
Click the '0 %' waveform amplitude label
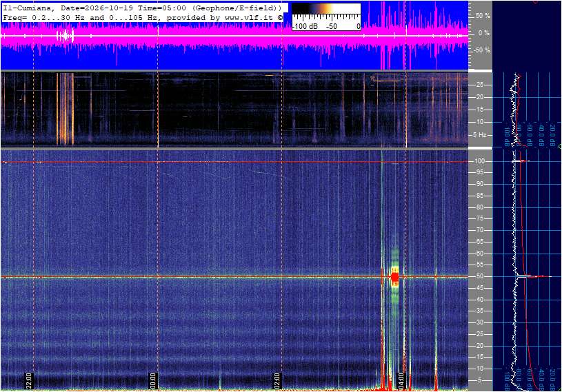[484, 33]
